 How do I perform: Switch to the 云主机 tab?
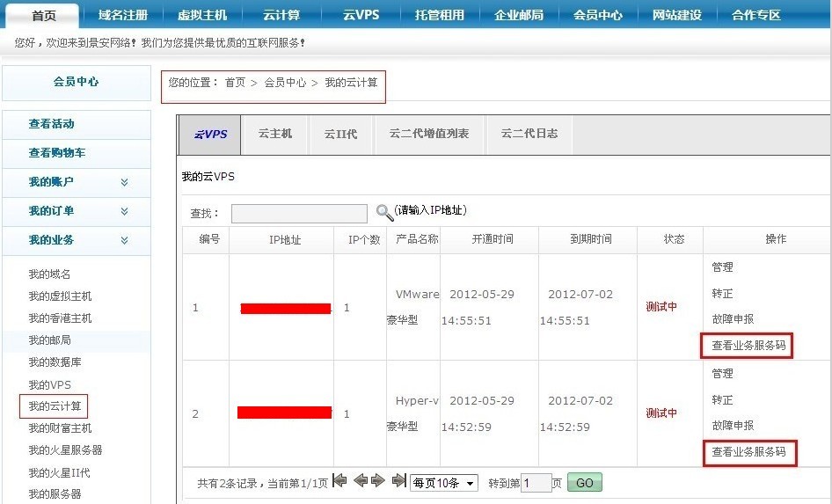tap(275, 134)
